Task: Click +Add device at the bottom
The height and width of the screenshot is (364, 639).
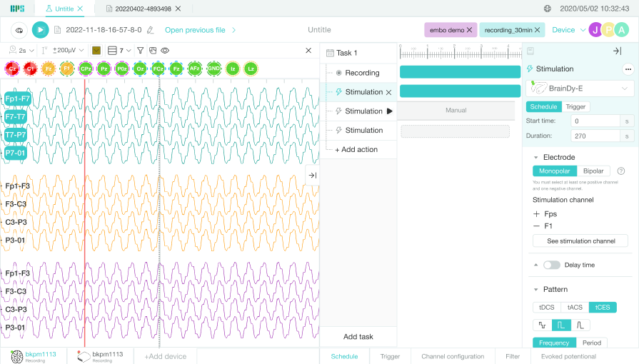Action: pos(166,356)
